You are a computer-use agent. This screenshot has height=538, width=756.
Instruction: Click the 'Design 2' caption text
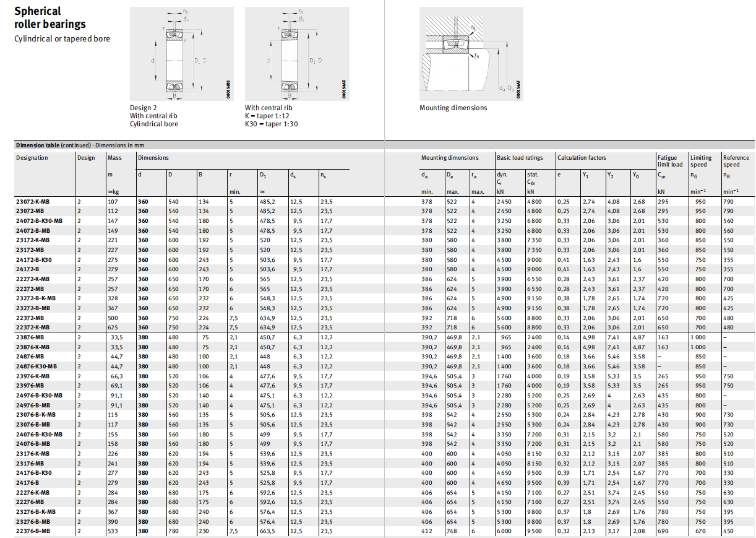(x=144, y=108)
